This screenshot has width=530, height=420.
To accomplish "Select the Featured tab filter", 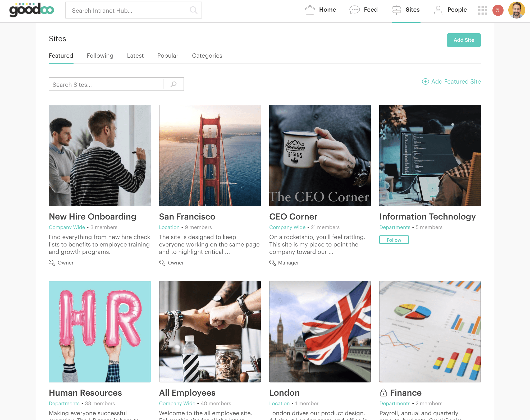I will click(x=61, y=56).
